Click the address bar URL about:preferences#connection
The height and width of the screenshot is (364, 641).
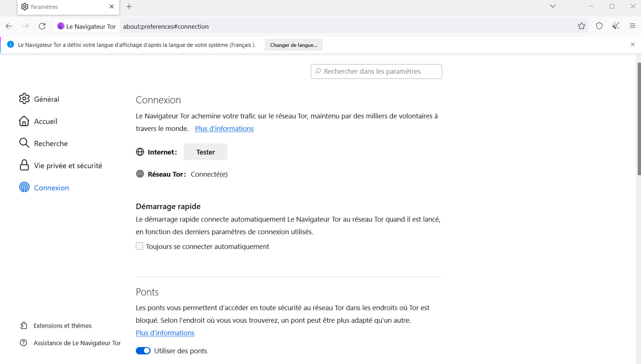point(166,26)
